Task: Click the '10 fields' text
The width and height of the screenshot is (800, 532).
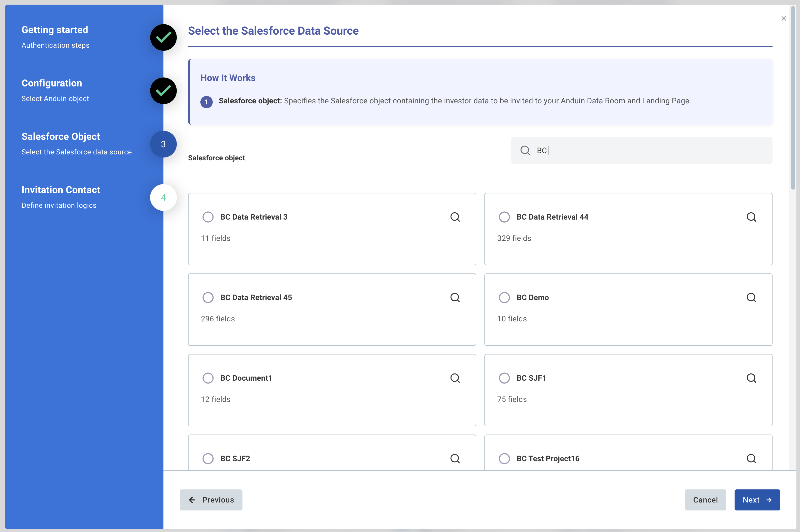Action: [512, 319]
